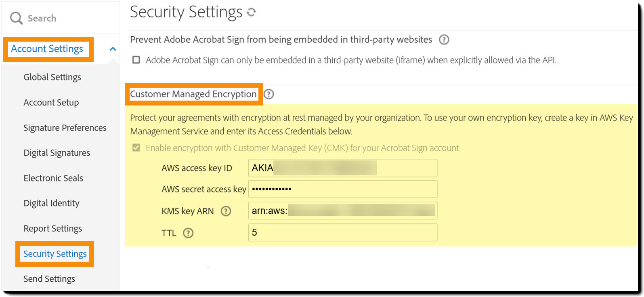The image size is (644, 297).
Task: Open Signature Preferences
Action: [x=65, y=128]
